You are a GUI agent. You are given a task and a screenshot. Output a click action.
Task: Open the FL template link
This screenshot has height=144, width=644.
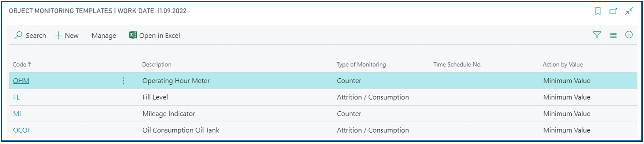[16, 97]
